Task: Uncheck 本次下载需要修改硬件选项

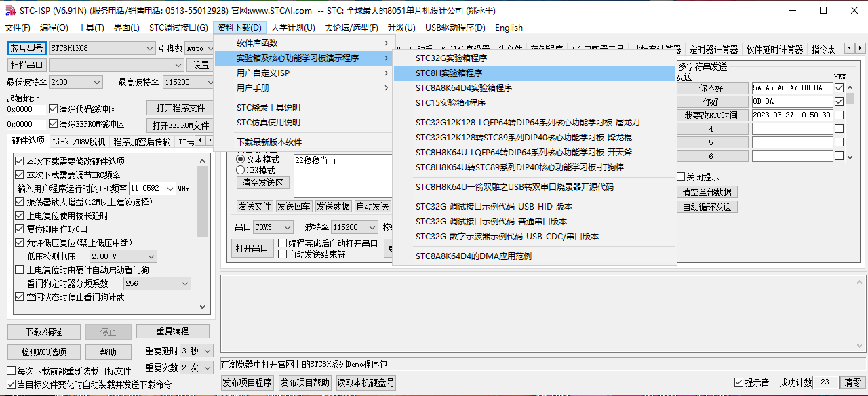Action: coord(19,161)
